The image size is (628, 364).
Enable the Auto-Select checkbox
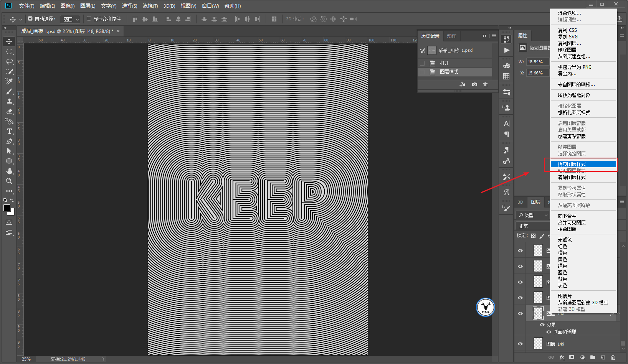click(30, 18)
